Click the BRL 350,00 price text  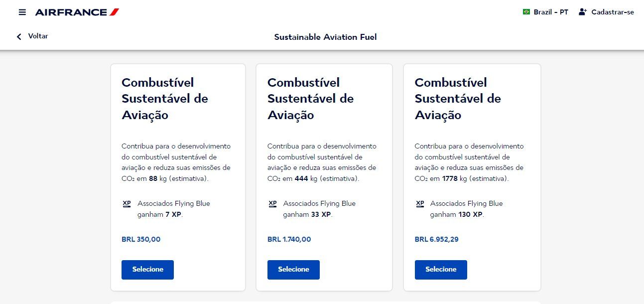click(141, 239)
